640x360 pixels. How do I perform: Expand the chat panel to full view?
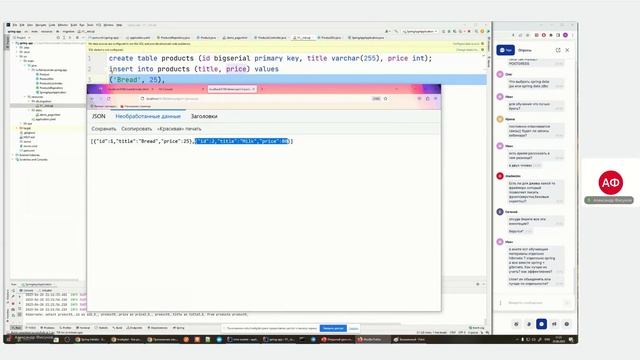click(x=558, y=50)
